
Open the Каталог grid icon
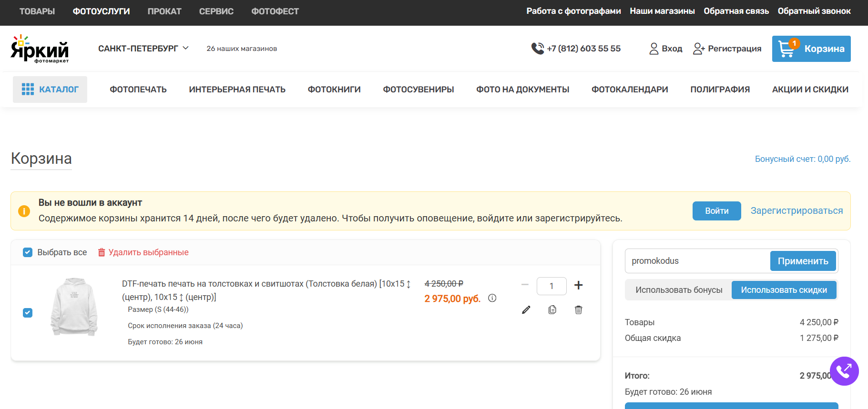point(28,89)
